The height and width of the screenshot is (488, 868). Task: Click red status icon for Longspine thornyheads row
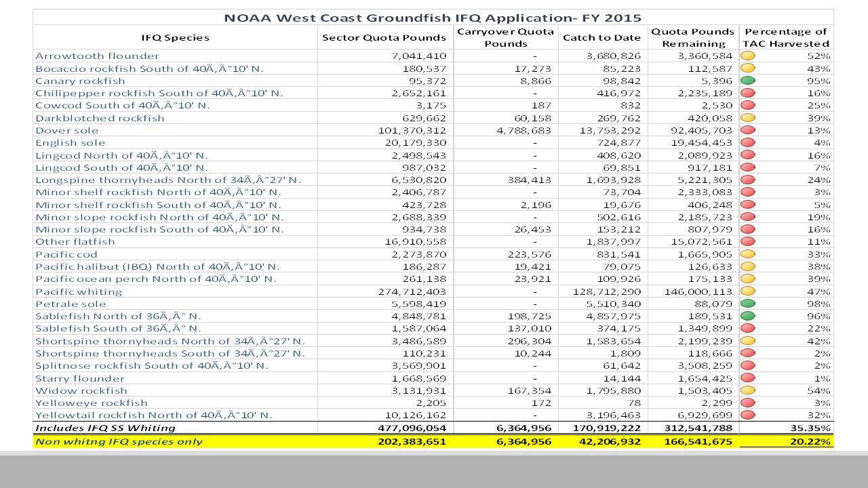[749, 180]
